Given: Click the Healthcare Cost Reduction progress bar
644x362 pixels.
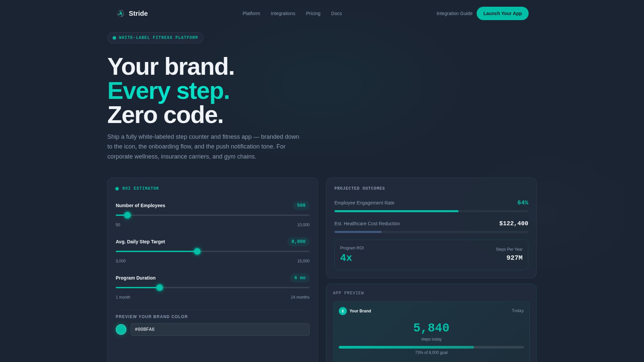Looking at the screenshot, I should coord(431,232).
